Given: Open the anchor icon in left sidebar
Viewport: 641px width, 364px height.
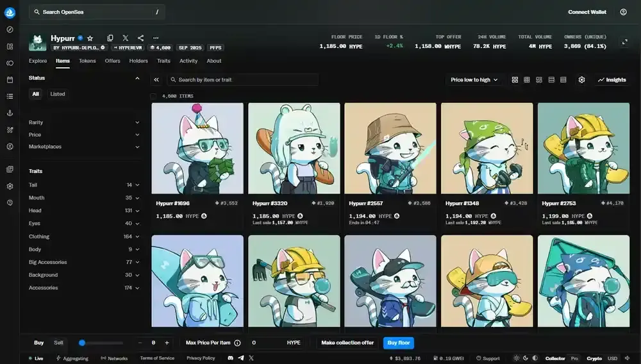Looking at the screenshot, I should (10, 113).
